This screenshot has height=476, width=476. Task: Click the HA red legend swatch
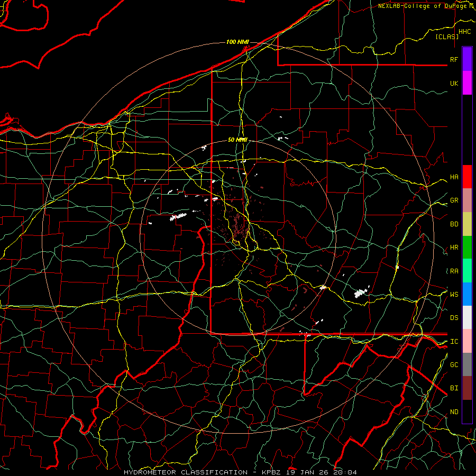point(467,177)
